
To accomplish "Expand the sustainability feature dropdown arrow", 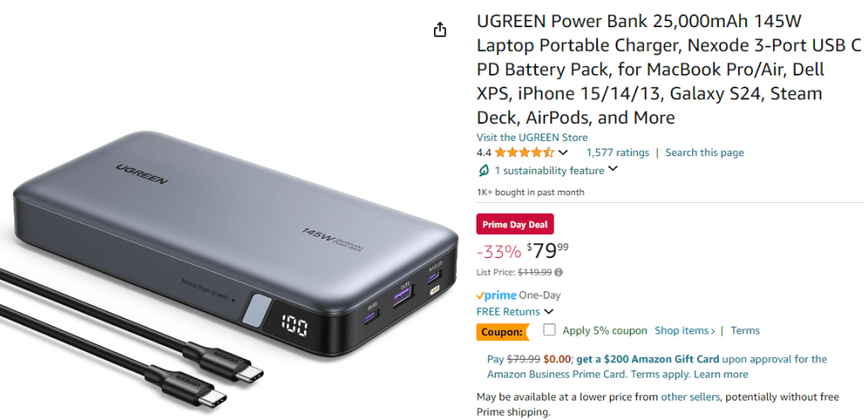I will click(612, 170).
